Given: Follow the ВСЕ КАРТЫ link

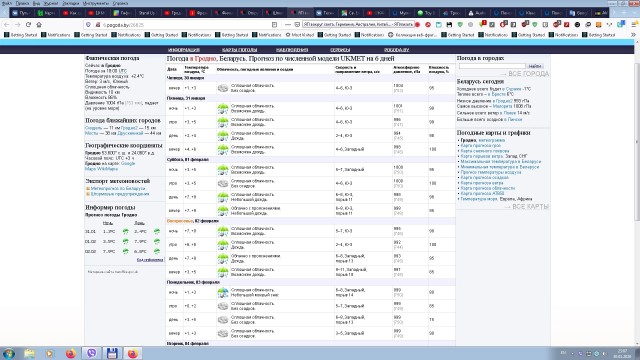Looking at the screenshot, I should pyautogui.click(x=530, y=207).
